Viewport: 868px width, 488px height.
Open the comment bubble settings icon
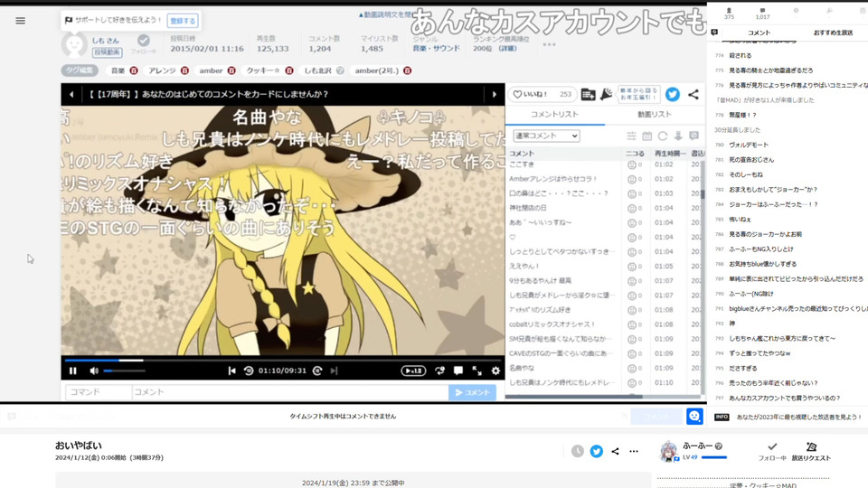point(693,136)
